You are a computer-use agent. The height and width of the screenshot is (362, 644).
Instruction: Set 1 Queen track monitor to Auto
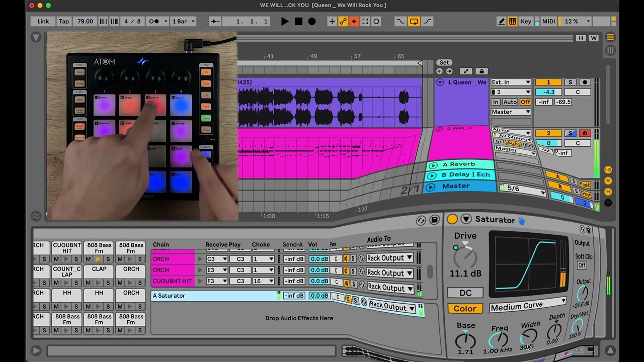point(510,102)
